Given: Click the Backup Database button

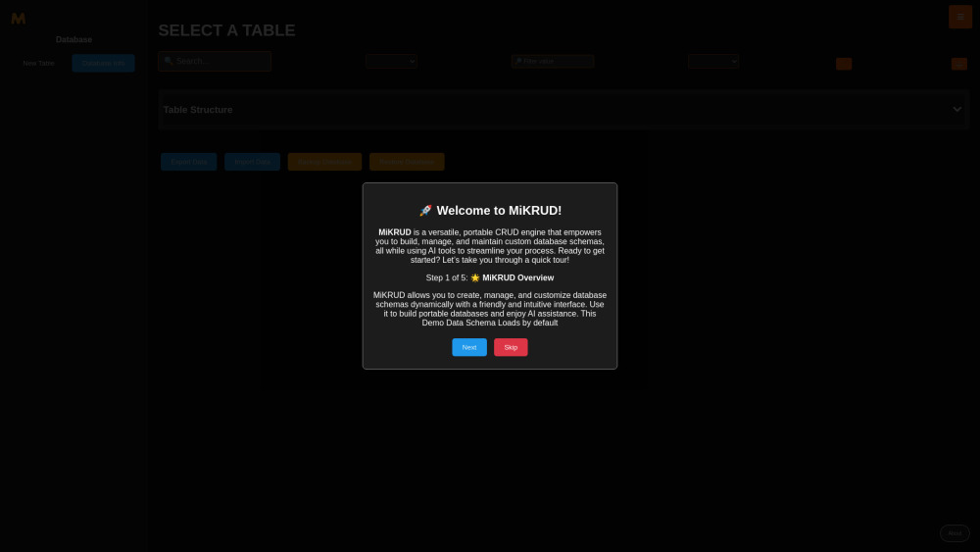Looking at the screenshot, I should 324,162.
